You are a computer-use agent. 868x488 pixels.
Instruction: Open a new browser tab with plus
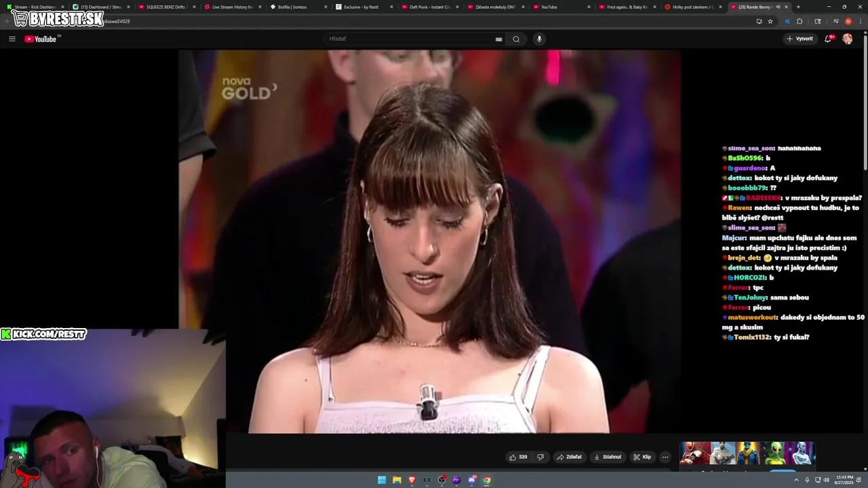tap(798, 7)
